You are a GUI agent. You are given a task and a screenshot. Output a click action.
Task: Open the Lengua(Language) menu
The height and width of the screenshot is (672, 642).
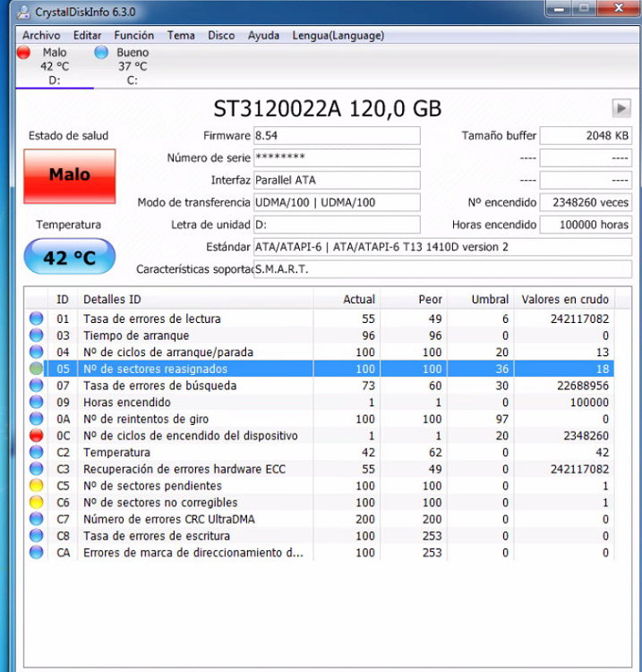(x=338, y=36)
